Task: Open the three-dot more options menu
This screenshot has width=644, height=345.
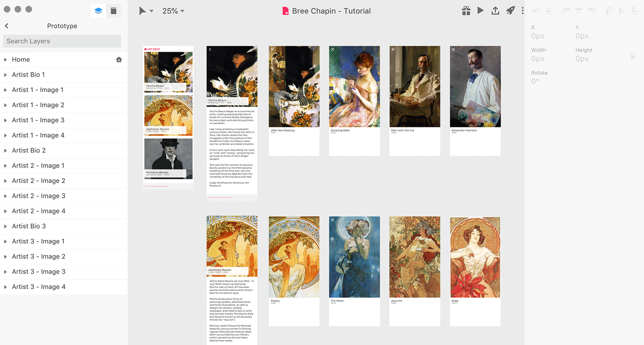Action: [x=522, y=11]
